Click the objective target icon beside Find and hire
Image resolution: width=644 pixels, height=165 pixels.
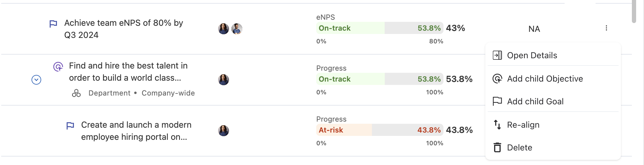pos(58,66)
